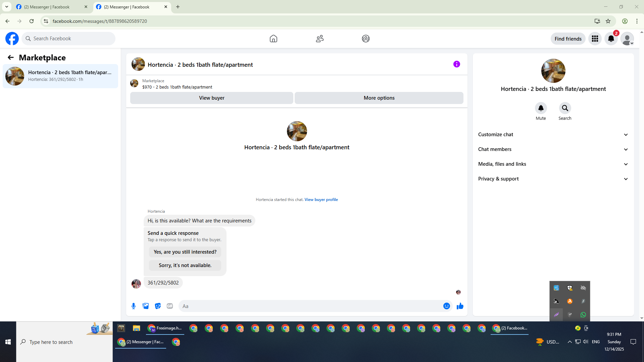644x362 pixels.
Task: Open conversation information purple icon
Action: pyautogui.click(x=457, y=64)
